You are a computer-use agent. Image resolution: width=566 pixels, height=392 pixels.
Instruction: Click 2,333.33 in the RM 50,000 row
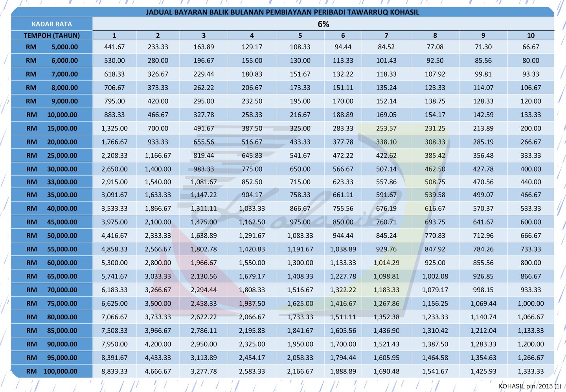158,236
